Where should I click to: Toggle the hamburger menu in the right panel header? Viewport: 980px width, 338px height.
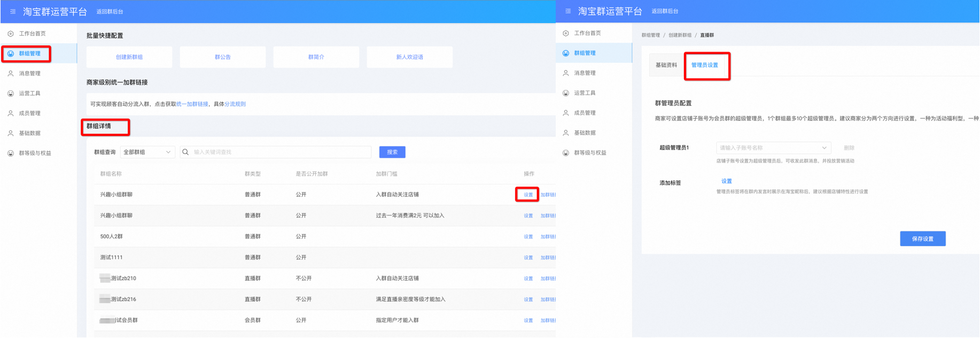click(x=568, y=11)
